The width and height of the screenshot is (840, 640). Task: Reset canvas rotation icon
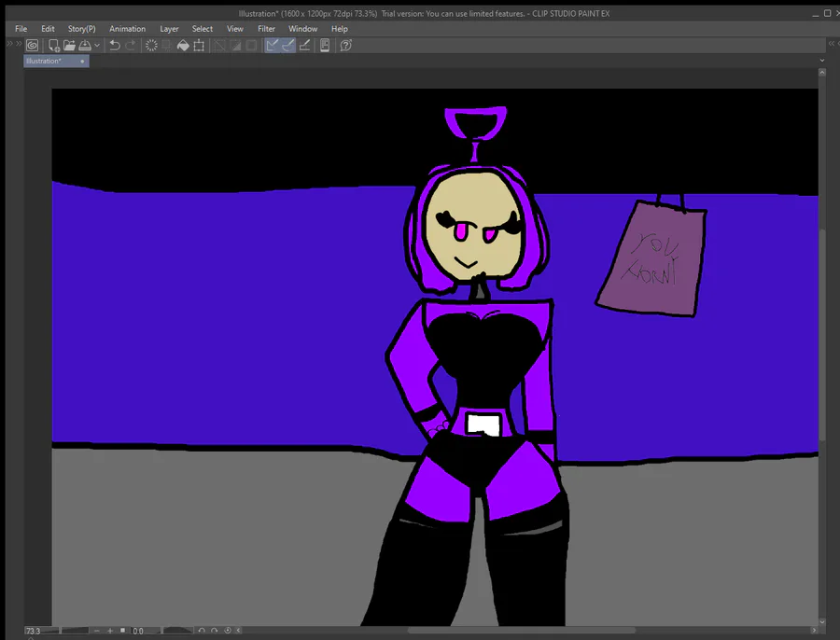coord(228,631)
